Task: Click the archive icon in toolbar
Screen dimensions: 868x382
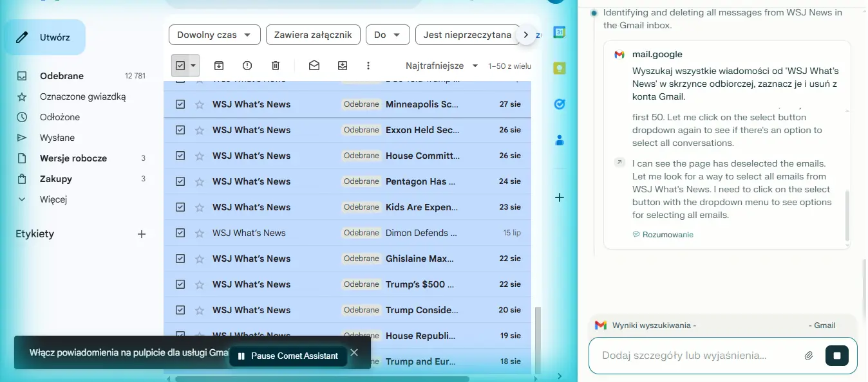Action: click(219, 66)
